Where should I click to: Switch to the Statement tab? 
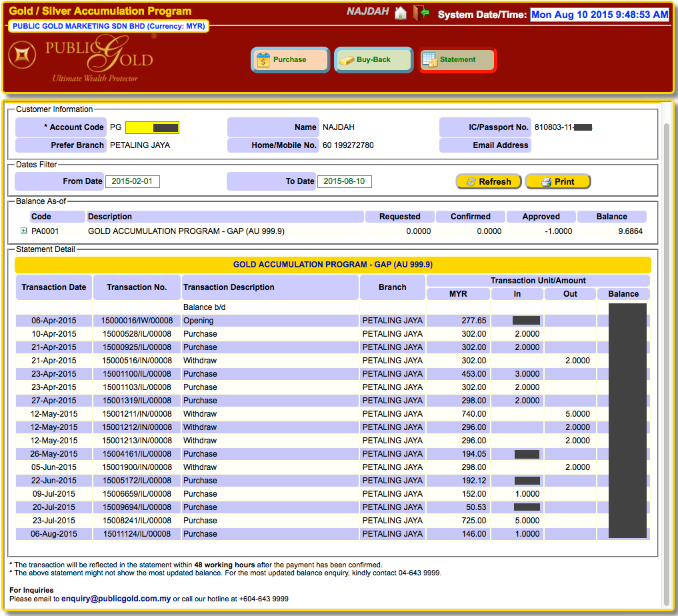pyautogui.click(x=457, y=60)
